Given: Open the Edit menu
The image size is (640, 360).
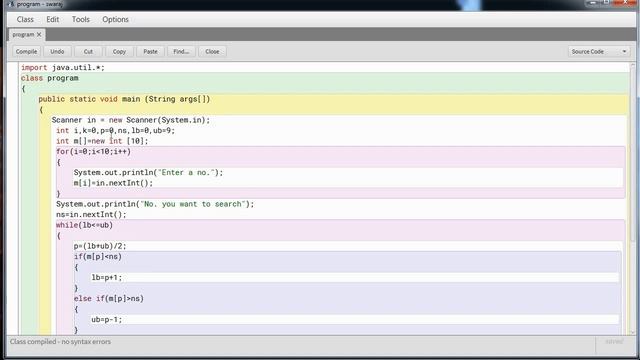Looking at the screenshot, I should [x=52, y=20].
